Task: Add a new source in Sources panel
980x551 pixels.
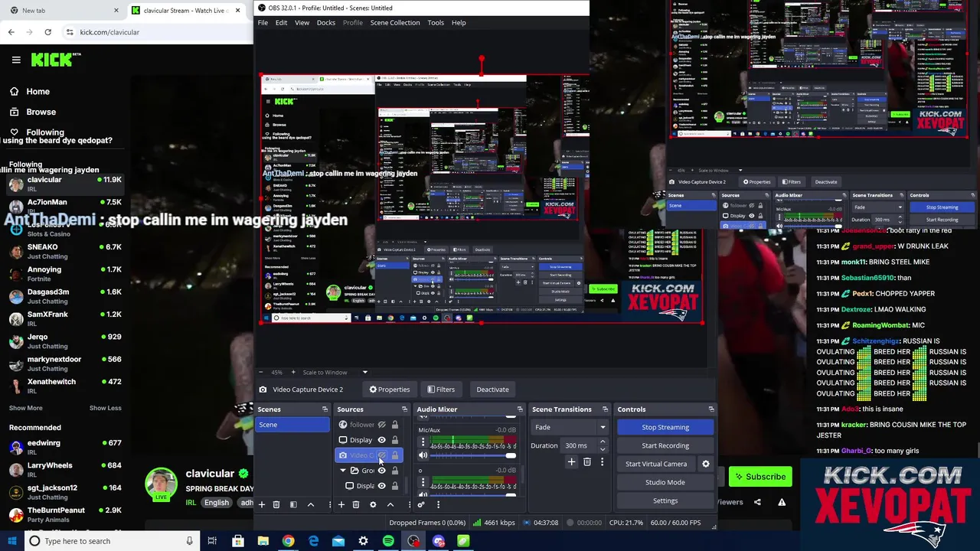Action: coord(341,504)
